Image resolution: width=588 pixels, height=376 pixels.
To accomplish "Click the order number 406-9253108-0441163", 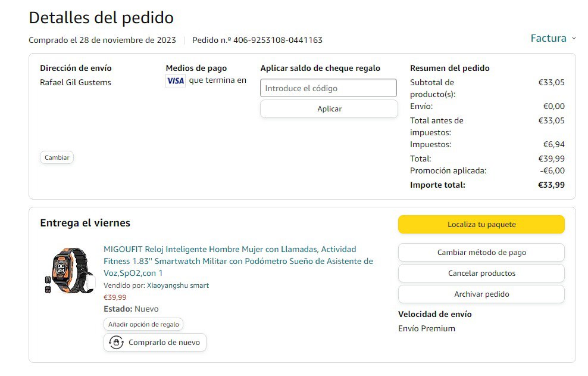I will pyautogui.click(x=277, y=41).
